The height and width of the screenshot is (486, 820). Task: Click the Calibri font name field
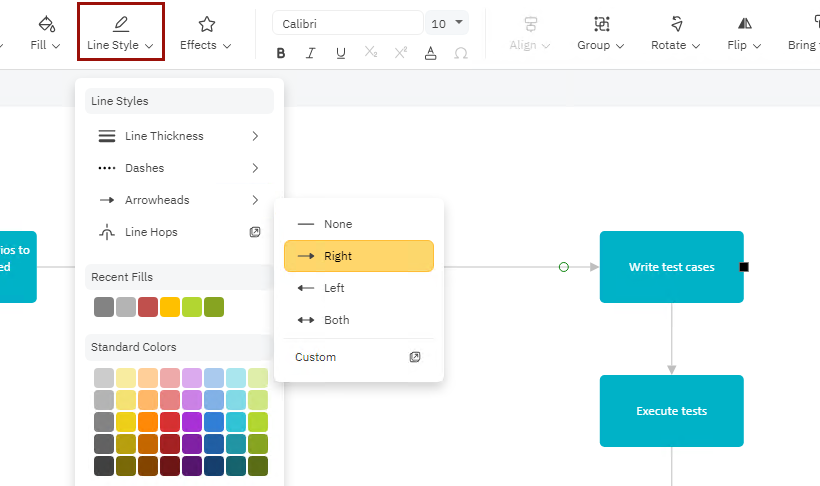[x=346, y=23]
